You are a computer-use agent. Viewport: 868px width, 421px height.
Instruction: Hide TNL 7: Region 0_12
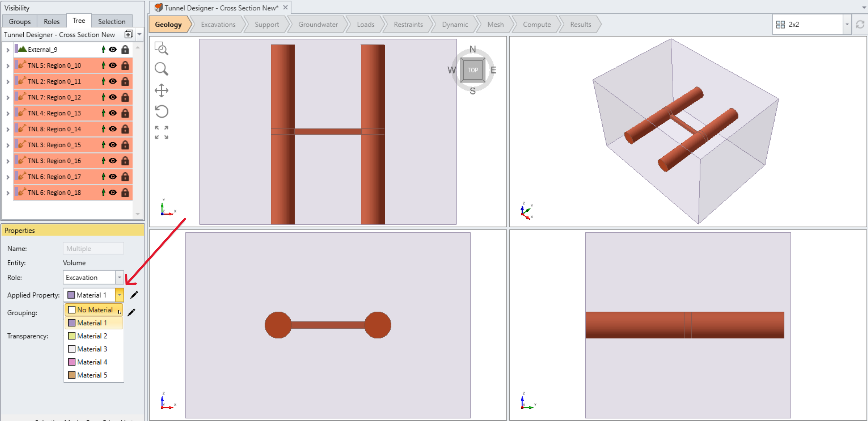point(113,97)
